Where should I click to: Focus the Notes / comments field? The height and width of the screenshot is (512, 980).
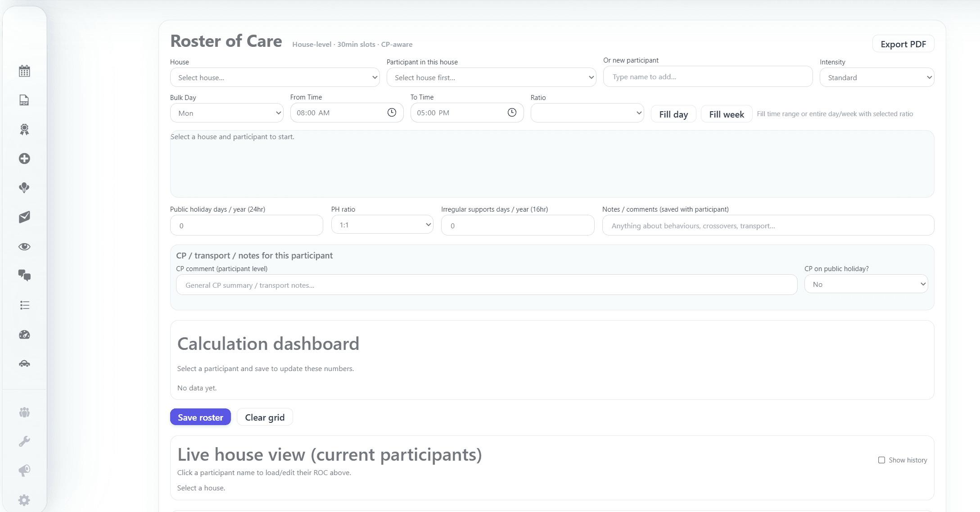(768, 225)
